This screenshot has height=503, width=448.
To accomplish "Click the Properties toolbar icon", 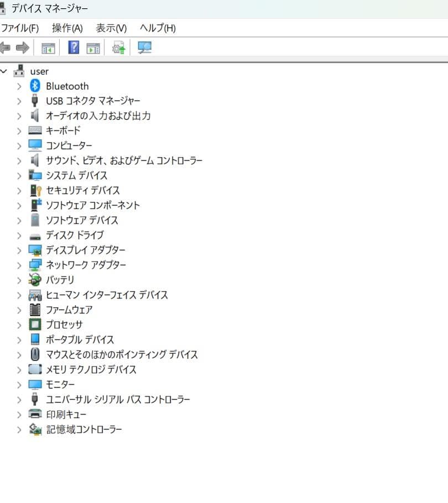I will (x=93, y=48).
